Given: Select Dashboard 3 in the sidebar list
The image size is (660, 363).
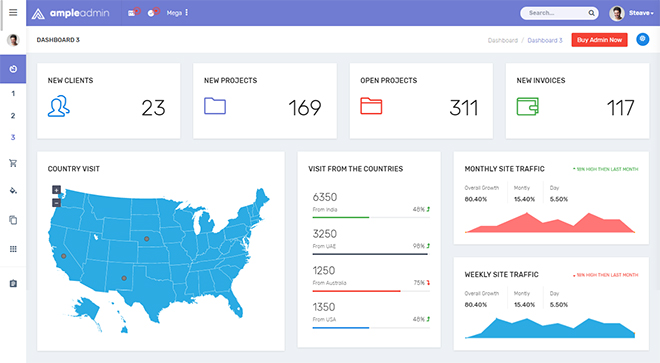Looking at the screenshot, I should point(13,137).
